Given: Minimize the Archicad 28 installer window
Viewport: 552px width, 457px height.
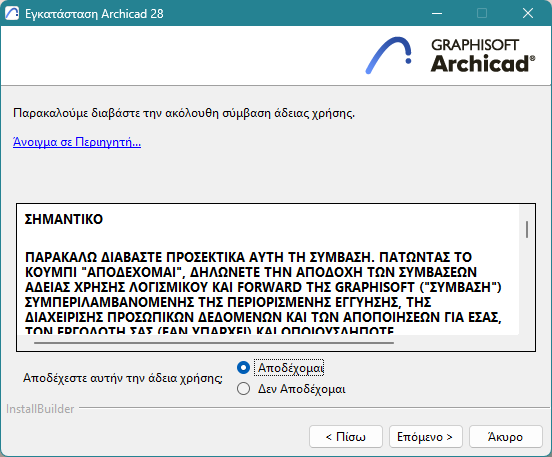Looking at the screenshot, I should tap(437, 13).
